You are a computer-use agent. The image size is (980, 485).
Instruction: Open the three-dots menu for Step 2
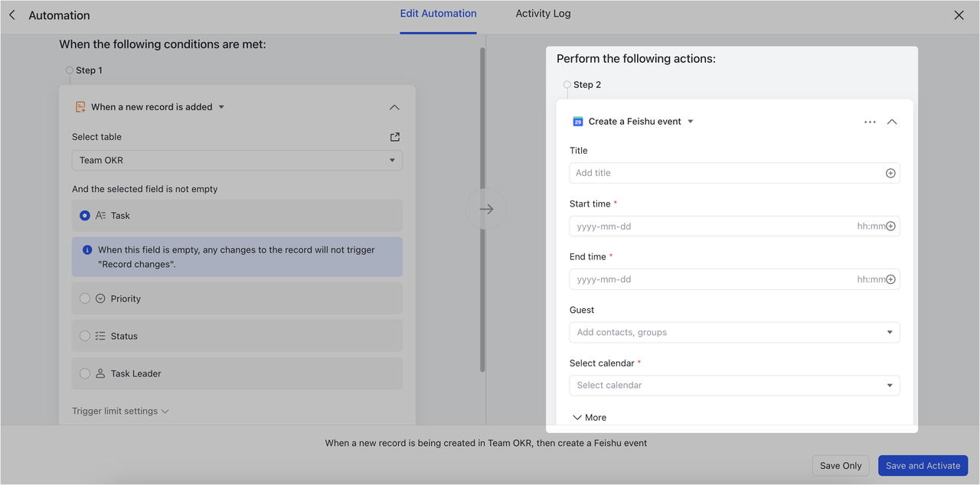click(870, 122)
